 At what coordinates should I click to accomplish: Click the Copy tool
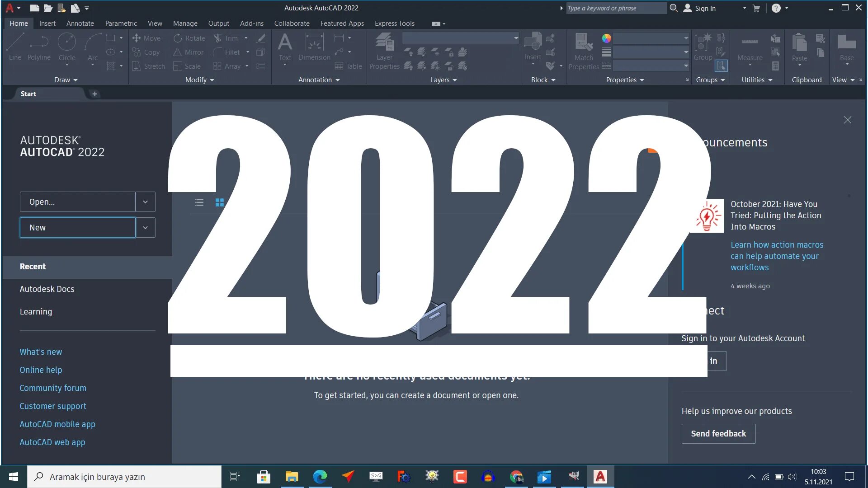point(146,52)
